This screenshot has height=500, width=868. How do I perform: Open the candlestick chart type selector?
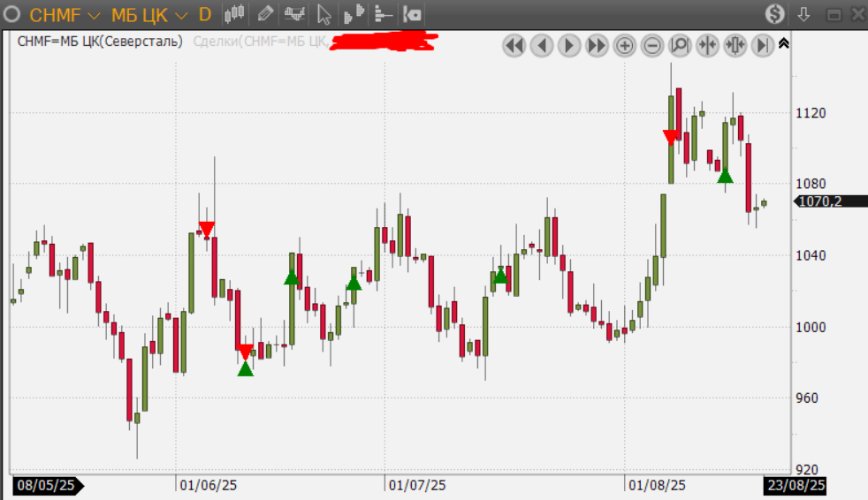[234, 14]
